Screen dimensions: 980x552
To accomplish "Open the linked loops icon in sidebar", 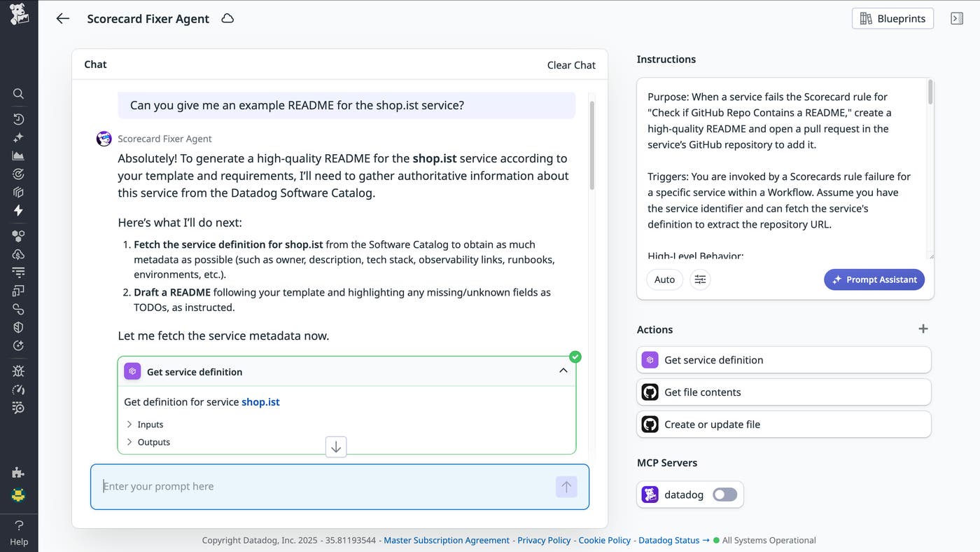I will tap(19, 309).
